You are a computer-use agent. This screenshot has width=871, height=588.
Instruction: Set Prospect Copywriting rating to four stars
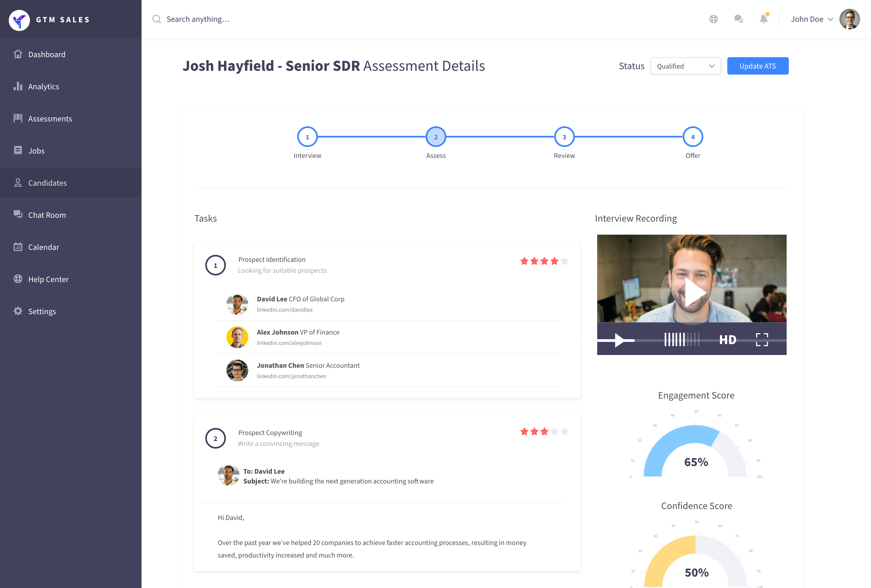pyautogui.click(x=554, y=432)
